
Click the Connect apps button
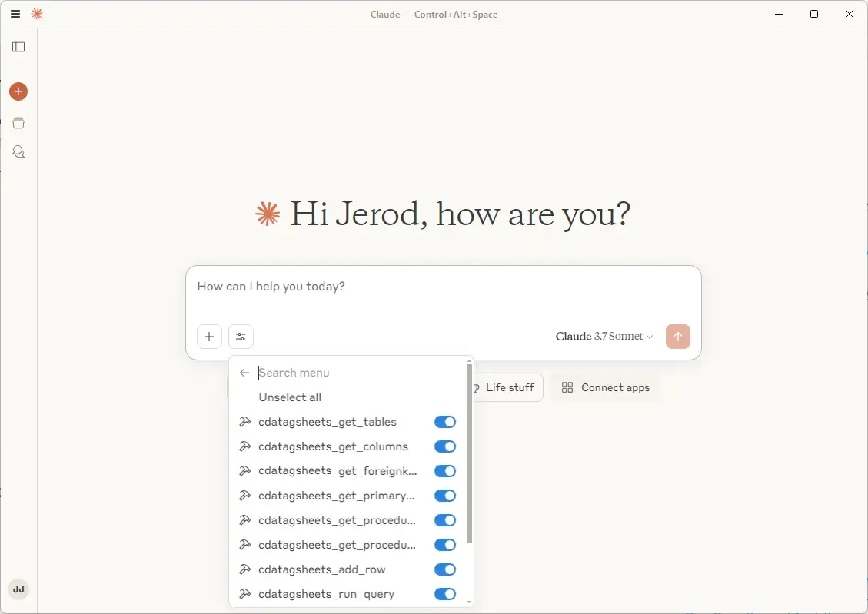605,387
